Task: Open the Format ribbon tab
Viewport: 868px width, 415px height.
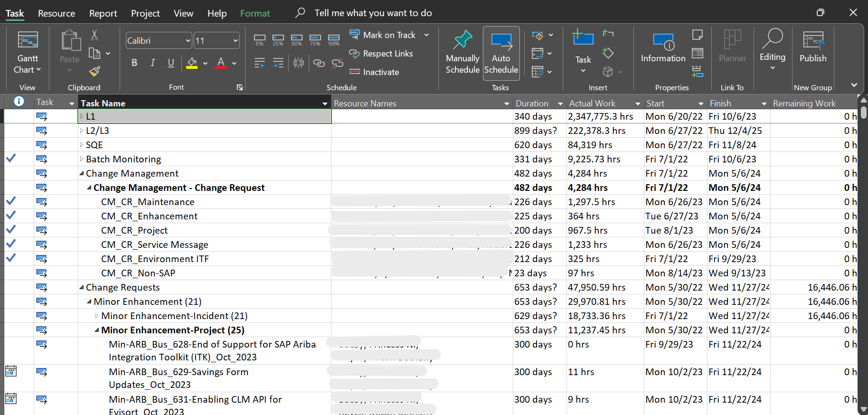Action: [x=255, y=13]
